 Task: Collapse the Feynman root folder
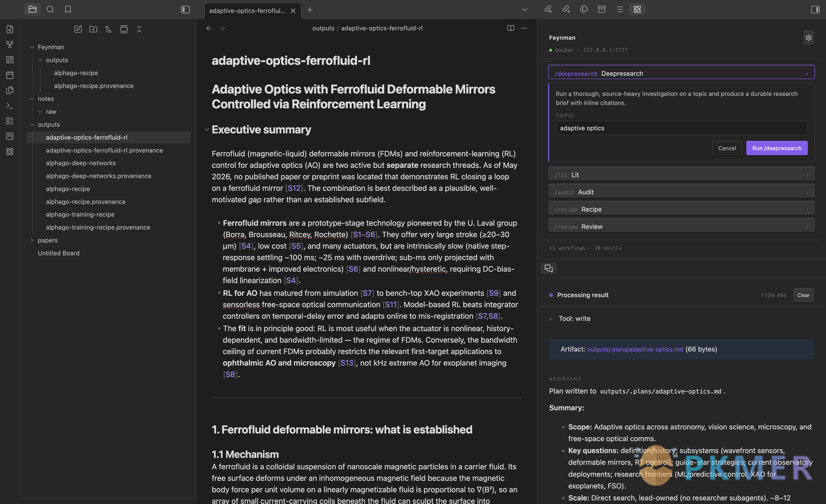pyautogui.click(x=32, y=47)
